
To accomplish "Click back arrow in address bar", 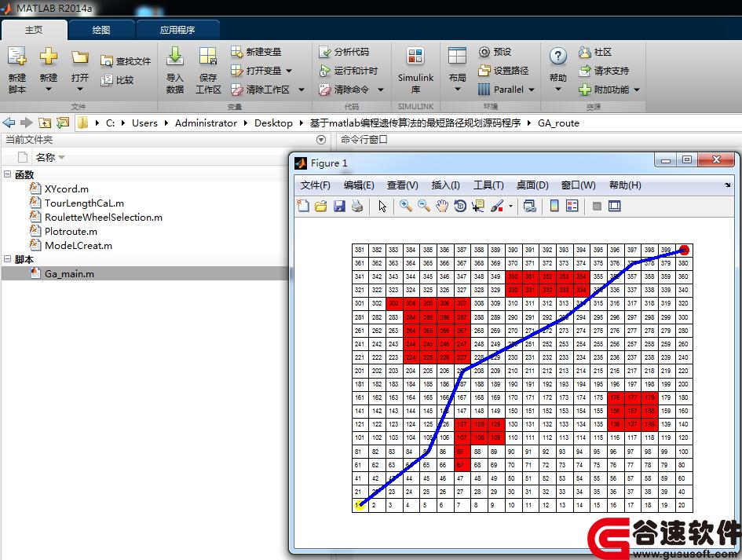I will point(9,123).
